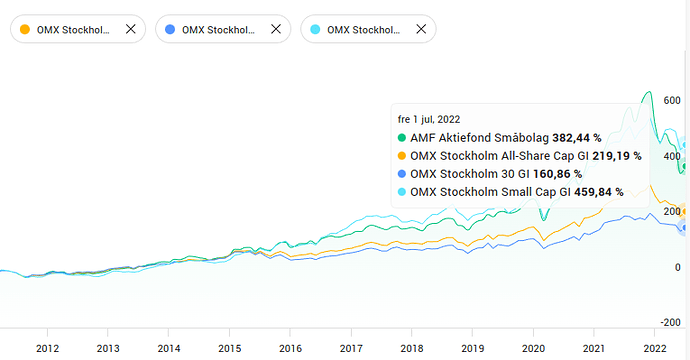Click OMX Stockholm 30 GI tooltip entry
The width and height of the screenshot is (690, 360).
tap(490, 174)
